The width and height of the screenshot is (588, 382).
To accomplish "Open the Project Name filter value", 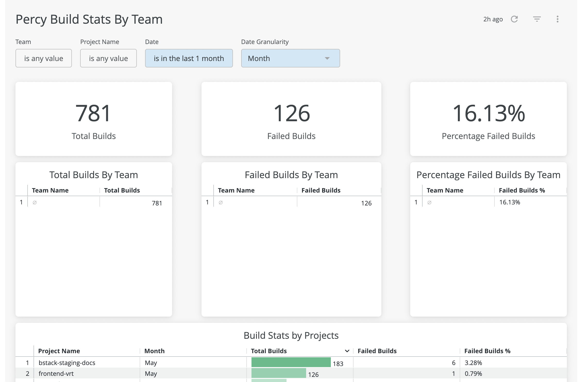I will pyautogui.click(x=108, y=58).
